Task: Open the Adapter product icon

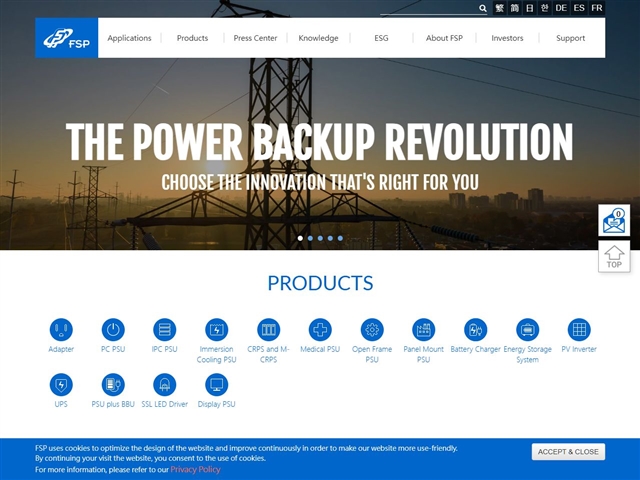Action: (61, 329)
